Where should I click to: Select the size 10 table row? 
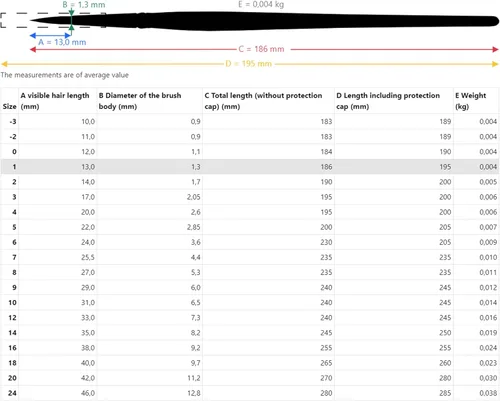point(250,302)
